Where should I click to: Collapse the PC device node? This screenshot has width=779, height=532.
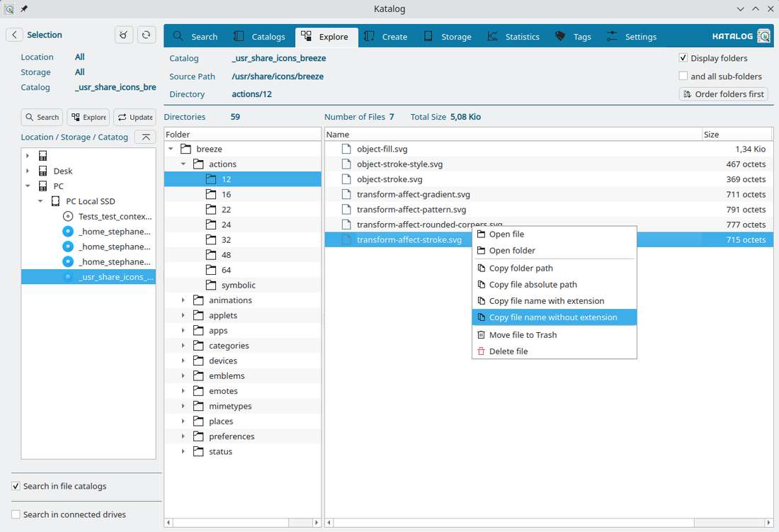pos(28,186)
